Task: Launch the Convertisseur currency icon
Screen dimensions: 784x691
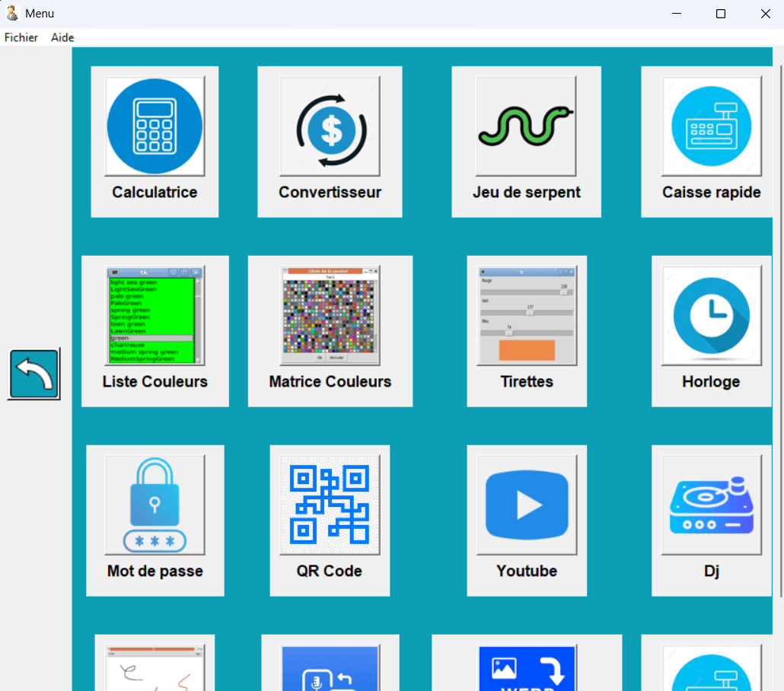Action: click(330, 126)
